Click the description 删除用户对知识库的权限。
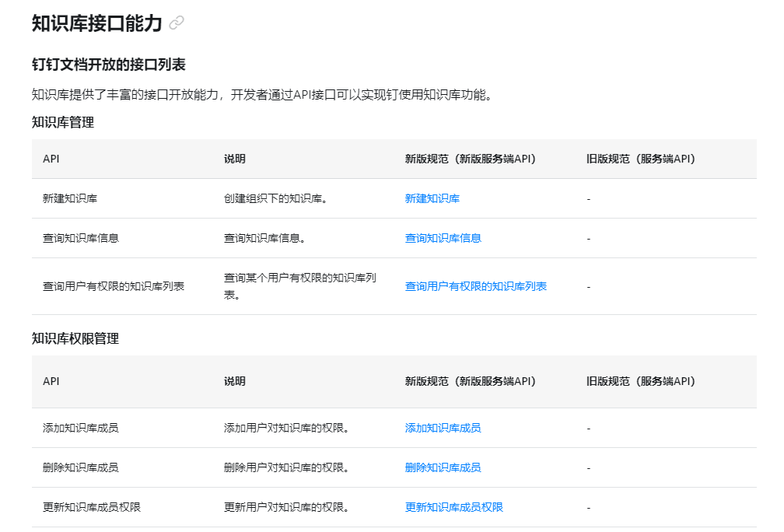The image size is (784, 532). click(286, 467)
